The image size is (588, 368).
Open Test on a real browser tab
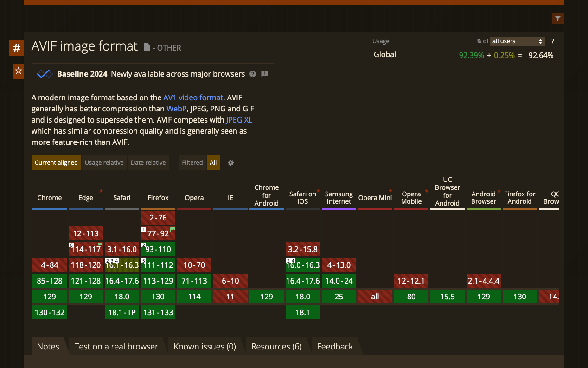coord(116,346)
